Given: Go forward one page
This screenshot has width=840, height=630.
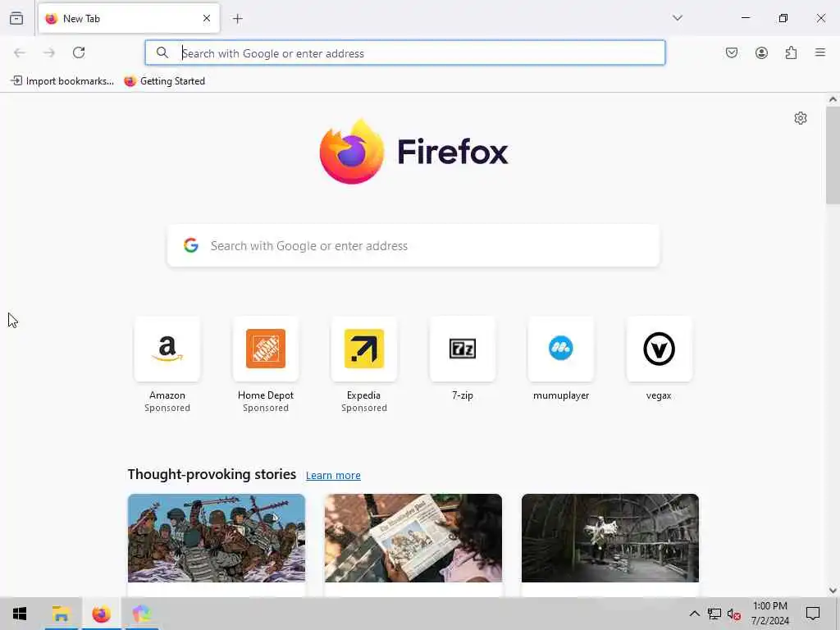Looking at the screenshot, I should pos(49,52).
